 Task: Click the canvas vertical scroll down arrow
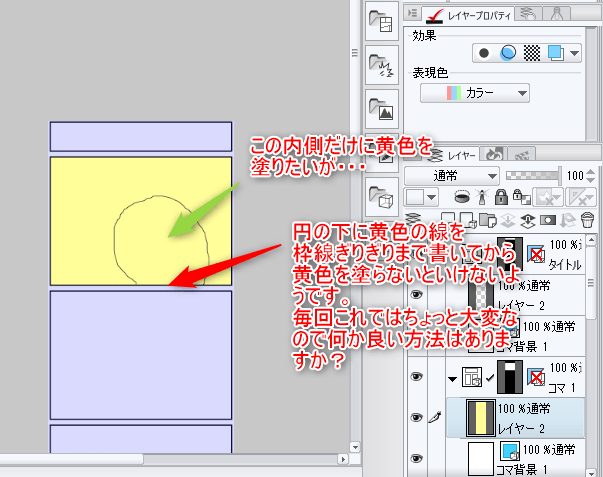pos(355,447)
